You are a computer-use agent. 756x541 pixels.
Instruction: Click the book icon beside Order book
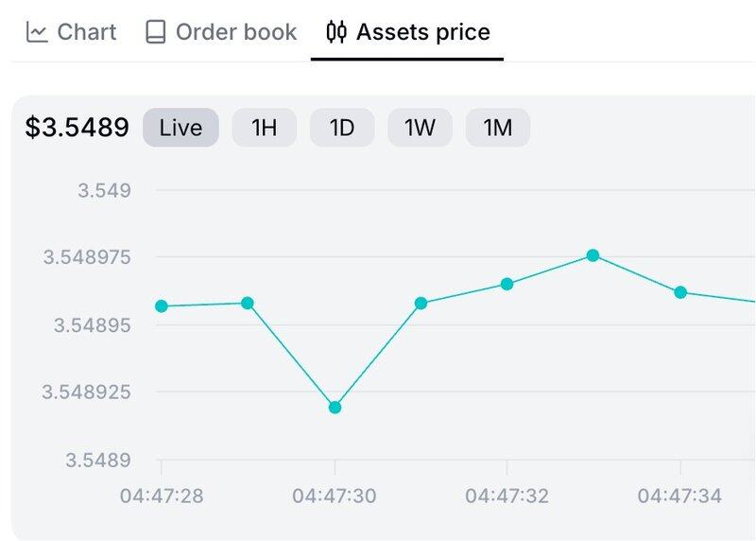click(x=155, y=32)
